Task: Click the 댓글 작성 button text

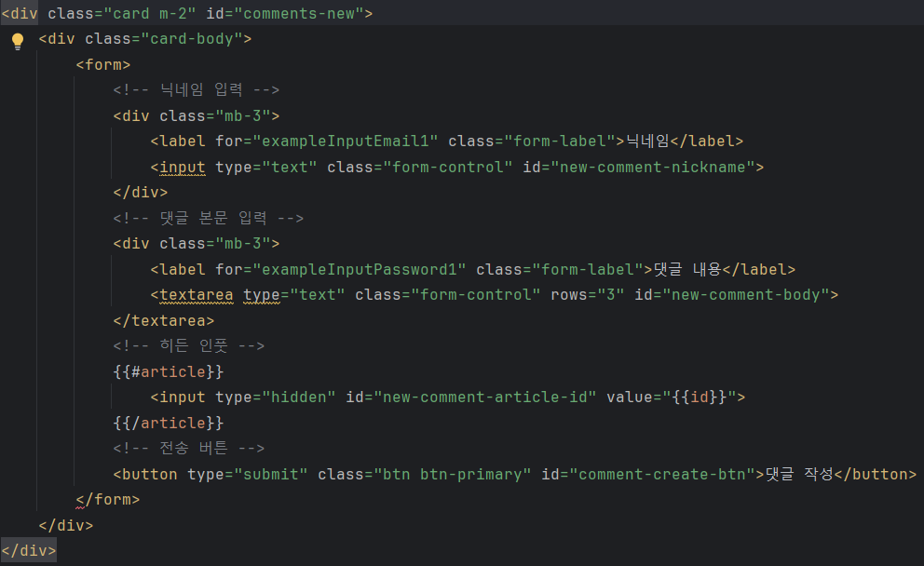Action: (x=800, y=474)
